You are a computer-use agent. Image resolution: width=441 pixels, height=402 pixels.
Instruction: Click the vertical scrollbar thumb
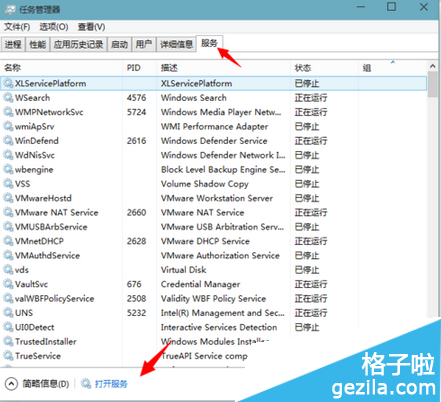pyautogui.click(x=433, y=84)
